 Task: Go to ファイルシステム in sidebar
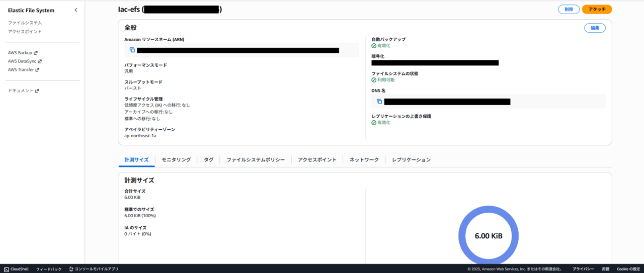25,23
